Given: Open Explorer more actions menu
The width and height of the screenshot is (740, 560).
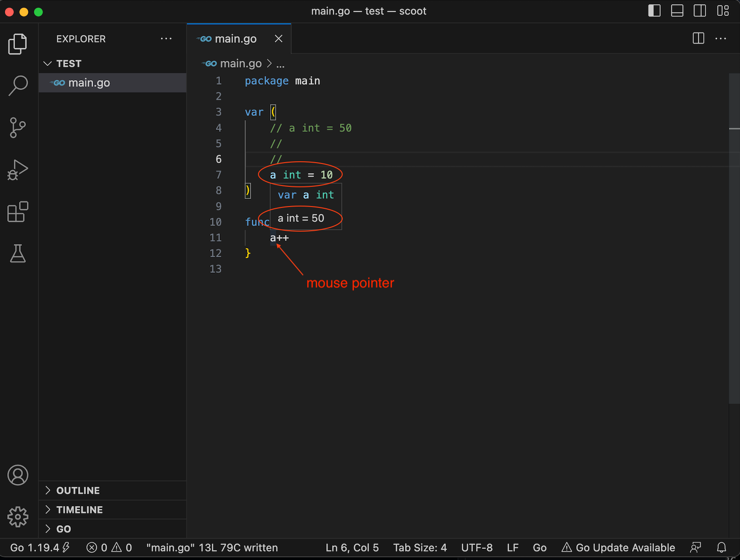Looking at the screenshot, I should coord(166,39).
